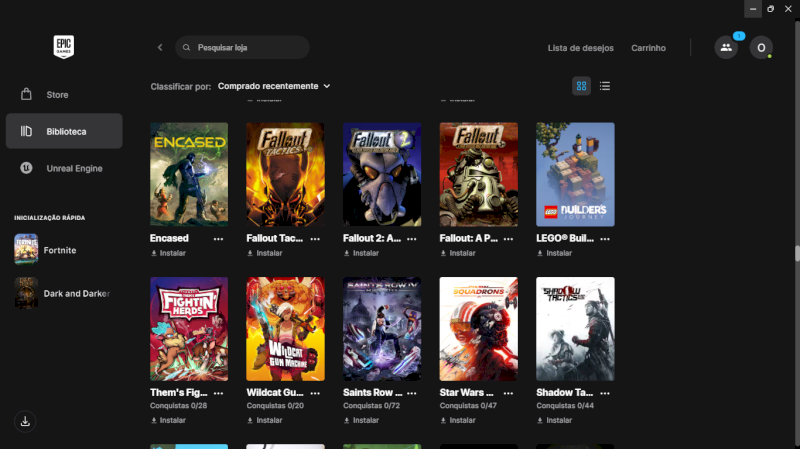
Task: Open more options for Saints Row IV
Action: (x=412, y=393)
